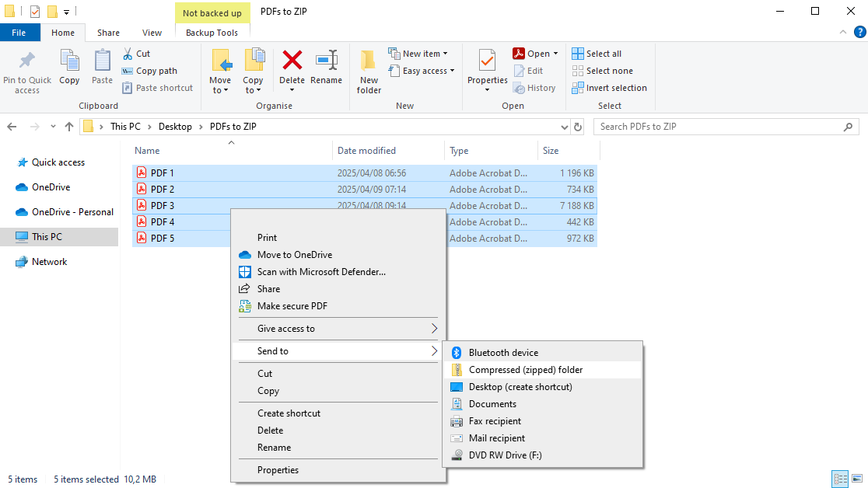This screenshot has height=488, width=868.
Task: Click the Cut icon with scissors
Action: (x=129, y=53)
